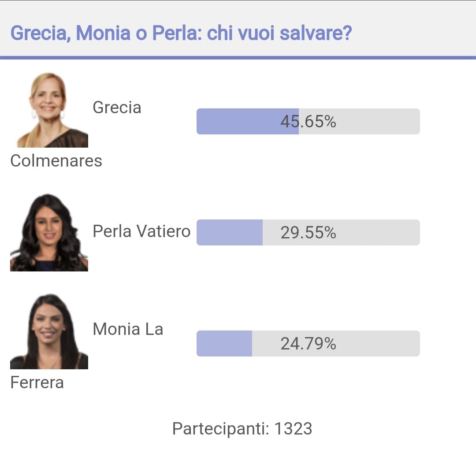The image size is (476, 449).
Task: Click the '24.79%' percentage text
Action: (308, 344)
